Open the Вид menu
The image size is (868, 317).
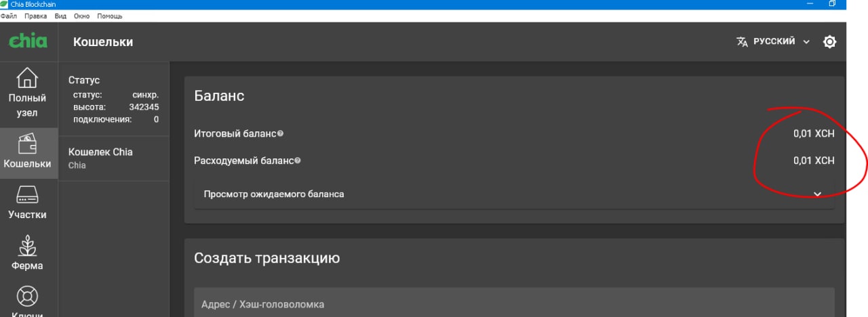[60, 16]
